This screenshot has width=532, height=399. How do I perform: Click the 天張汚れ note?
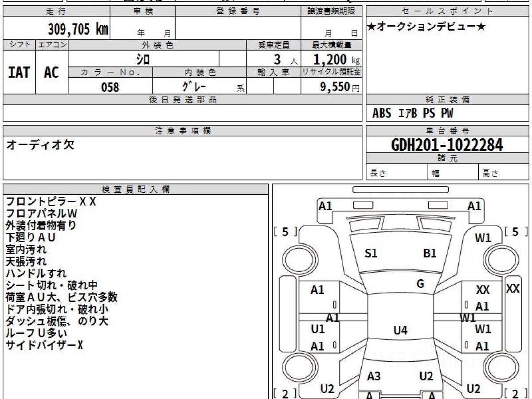click(x=26, y=261)
